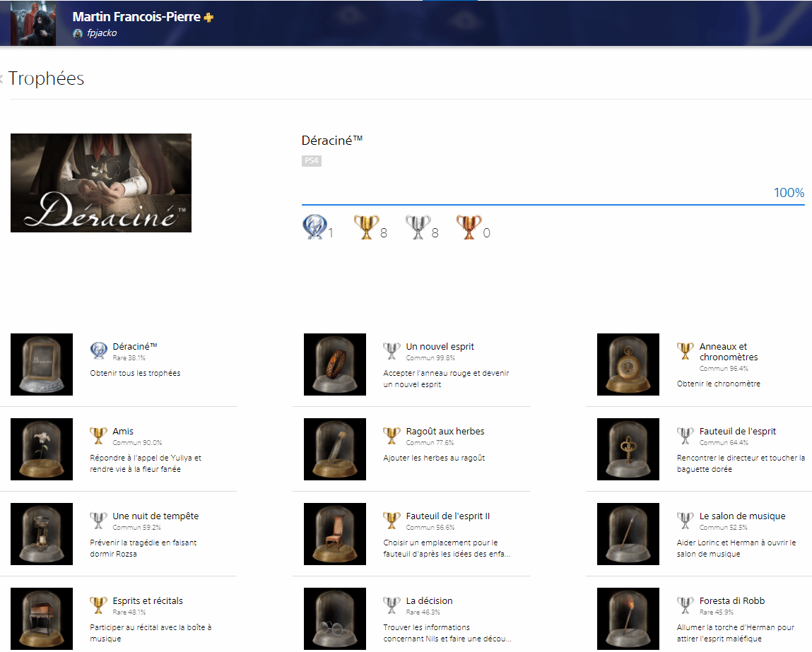Click the PlayStation Plus badge beside the name
Viewport: 812px width, 652px height.
point(208,18)
